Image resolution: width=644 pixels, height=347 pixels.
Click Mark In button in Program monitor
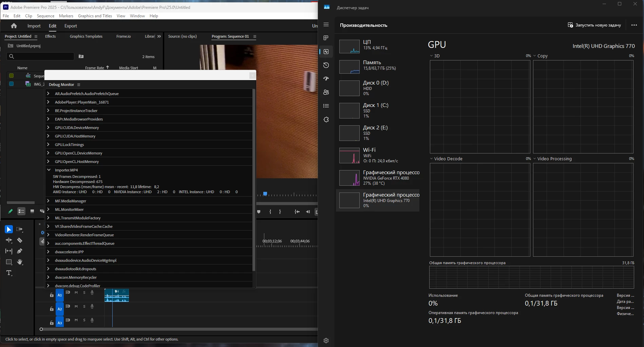[x=270, y=212]
